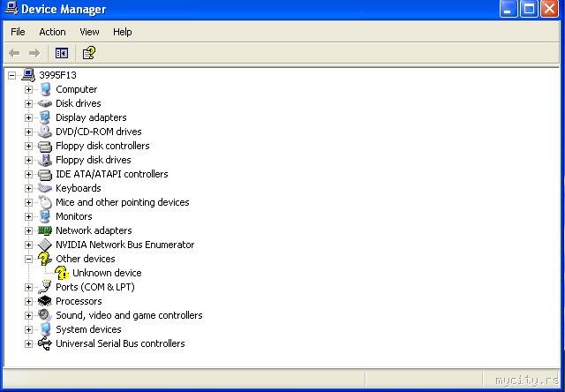Click the Universal Serial Bus controllers icon
The image size is (565, 392).
45,343
